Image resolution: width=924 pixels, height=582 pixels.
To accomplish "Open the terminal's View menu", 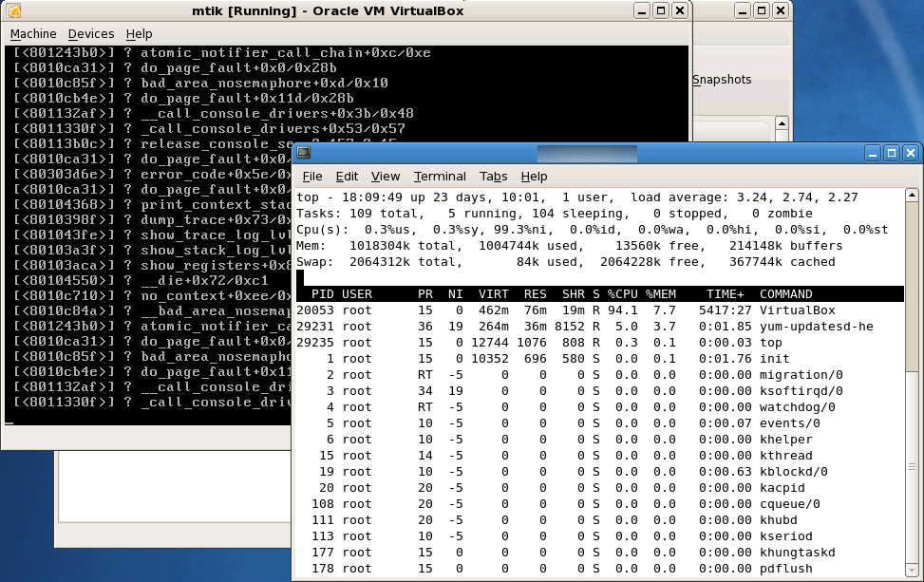I will (x=386, y=177).
